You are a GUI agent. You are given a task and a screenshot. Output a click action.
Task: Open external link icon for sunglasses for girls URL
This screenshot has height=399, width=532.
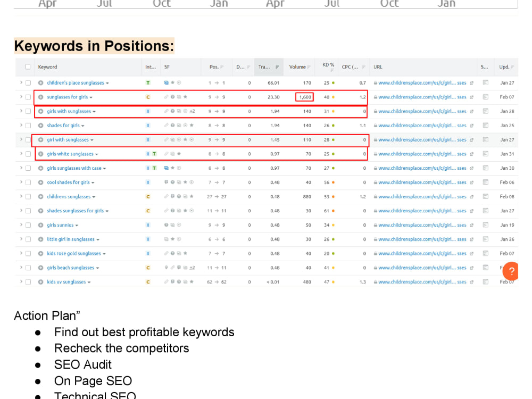pos(471,97)
